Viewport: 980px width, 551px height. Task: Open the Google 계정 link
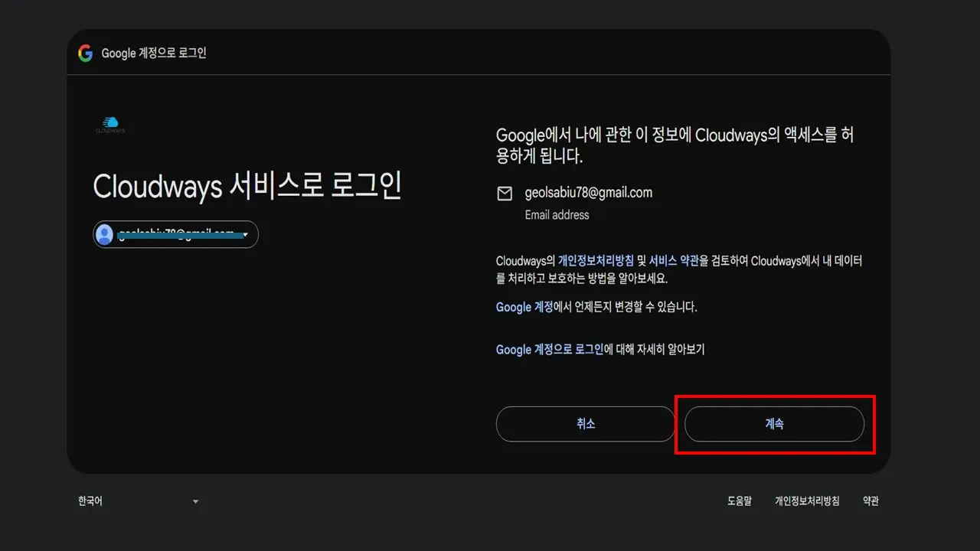(x=524, y=307)
